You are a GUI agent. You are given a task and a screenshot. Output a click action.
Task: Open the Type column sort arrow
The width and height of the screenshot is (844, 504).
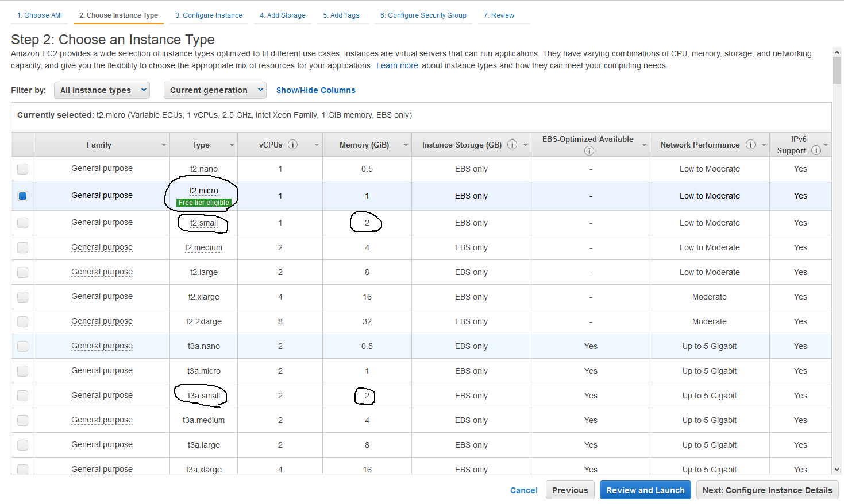[x=232, y=145]
